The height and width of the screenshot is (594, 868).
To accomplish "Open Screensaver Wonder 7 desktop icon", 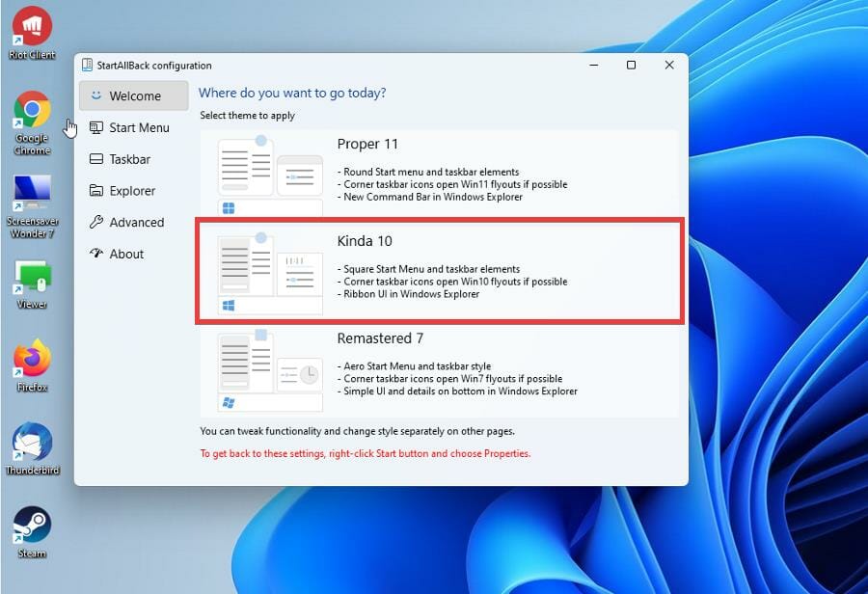I will [x=32, y=206].
